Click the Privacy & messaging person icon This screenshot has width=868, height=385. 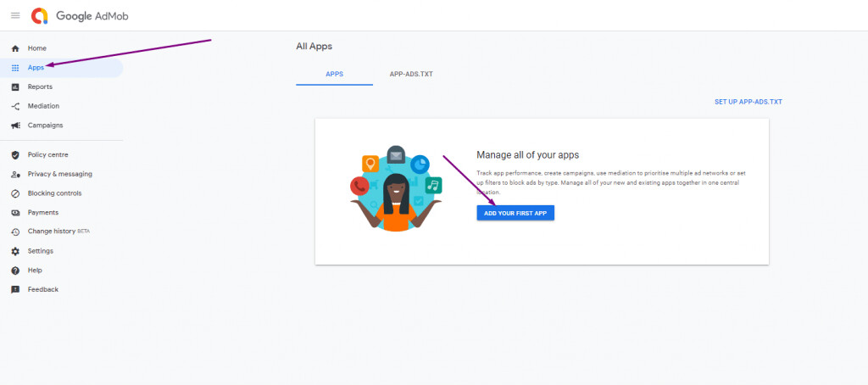[15, 175]
